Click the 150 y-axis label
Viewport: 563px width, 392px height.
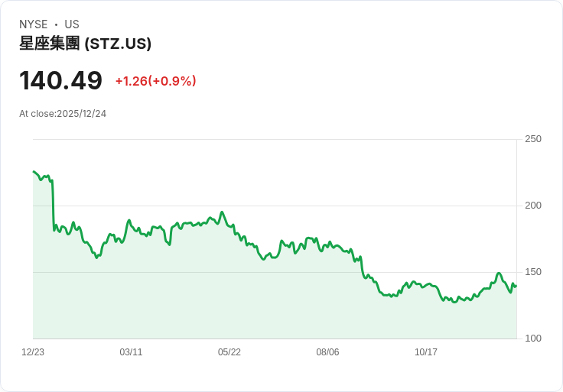click(533, 272)
